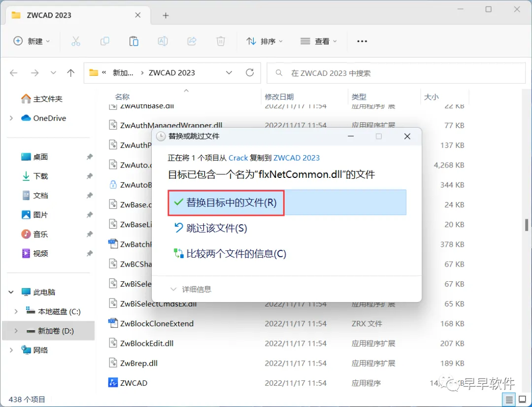Screen dimensions: 532x407
Task: Choose 比较两个文件的信息(C) compare option
Action: coord(230,254)
